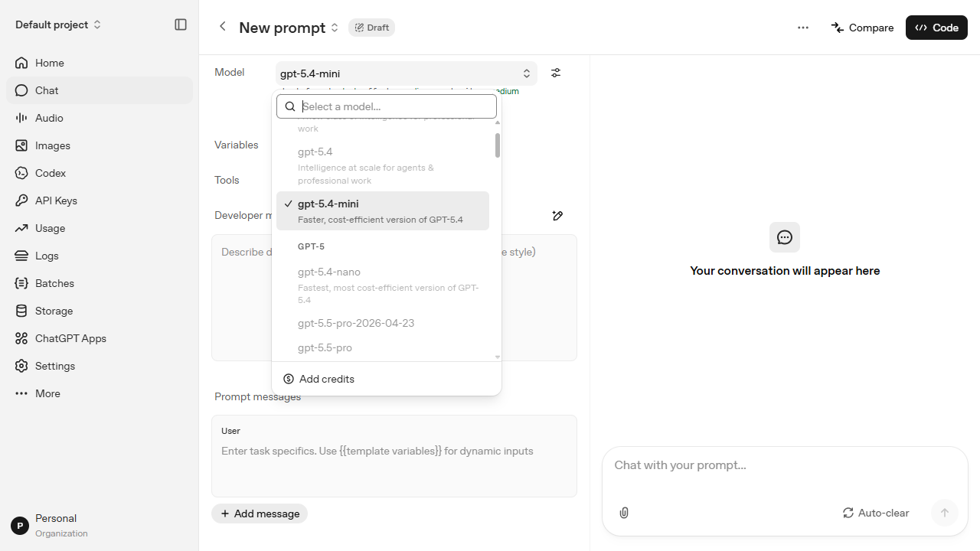The height and width of the screenshot is (551, 980).
Task: Click the Tools label
Action: [227, 180]
